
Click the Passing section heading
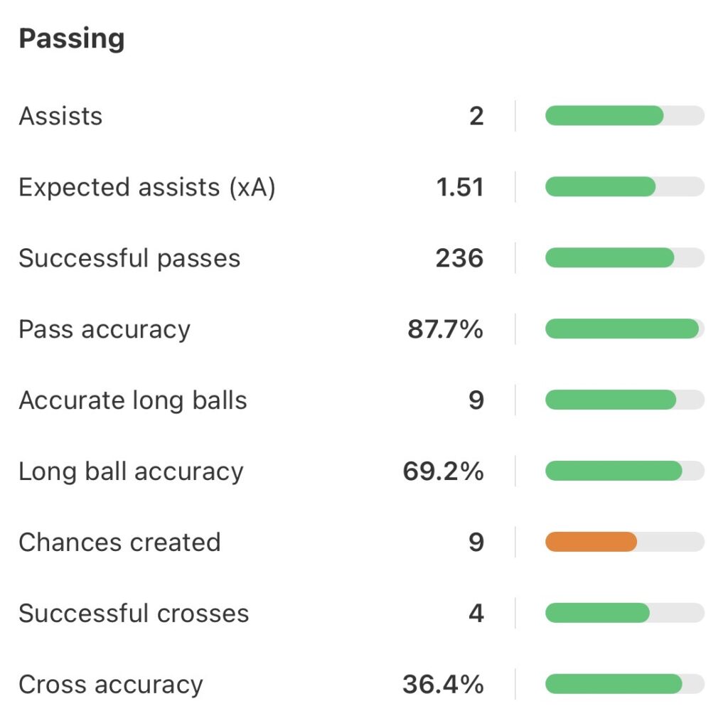(71, 38)
